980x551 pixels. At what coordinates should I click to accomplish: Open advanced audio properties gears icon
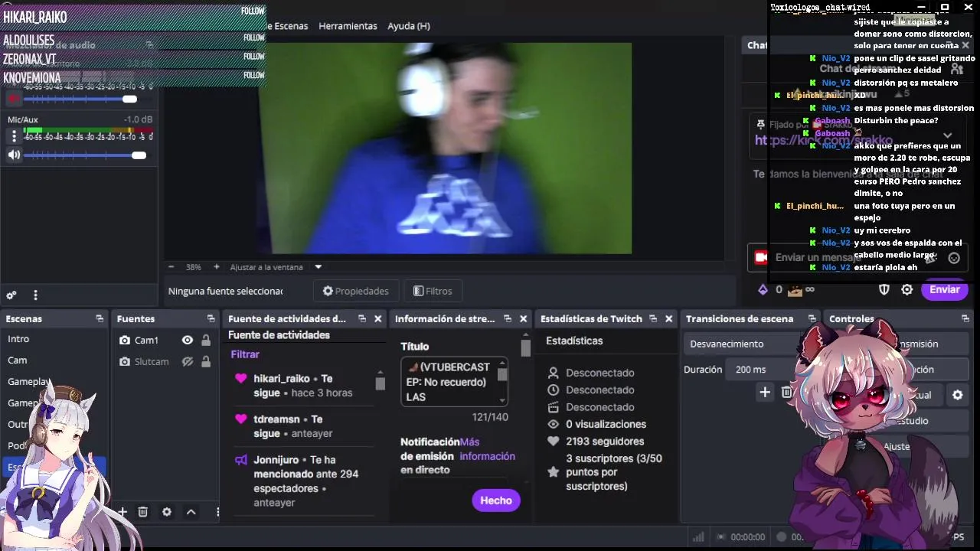pyautogui.click(x=11, y=295)
